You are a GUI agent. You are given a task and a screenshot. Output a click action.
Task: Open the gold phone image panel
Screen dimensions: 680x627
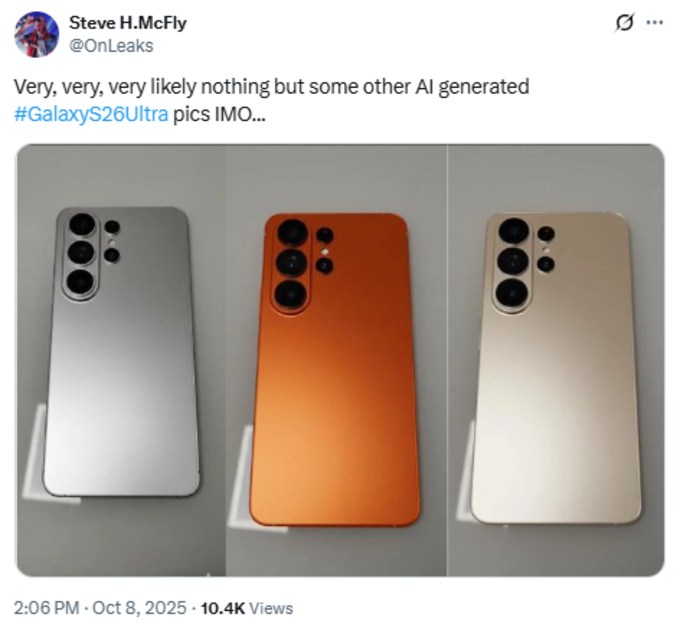click(556, 360)
